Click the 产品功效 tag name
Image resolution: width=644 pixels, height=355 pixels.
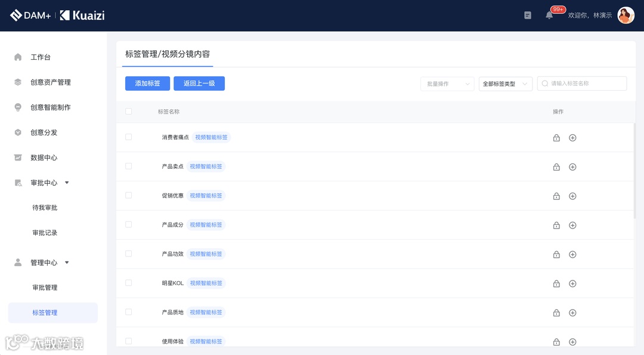point(172,254)
